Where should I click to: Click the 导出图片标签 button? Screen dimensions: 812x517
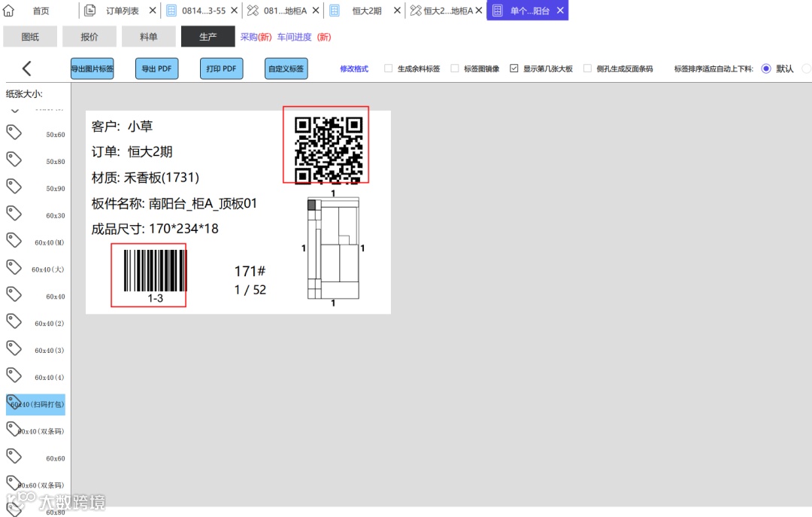tap(92, 68)
